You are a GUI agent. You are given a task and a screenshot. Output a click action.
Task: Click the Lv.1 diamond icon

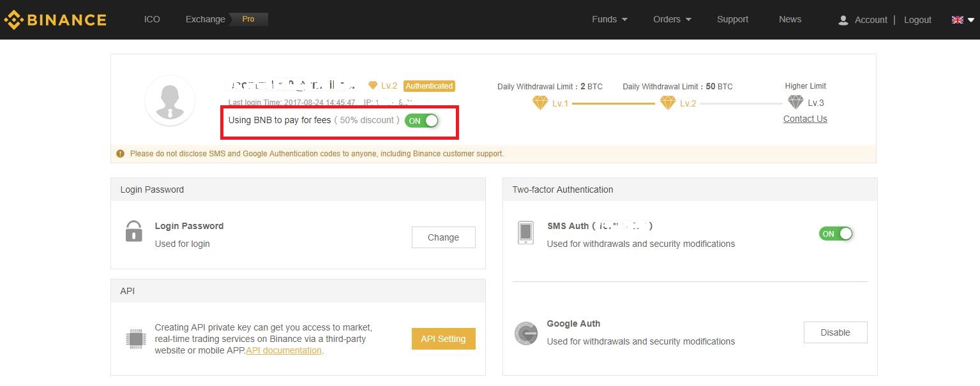coord(540,103)
